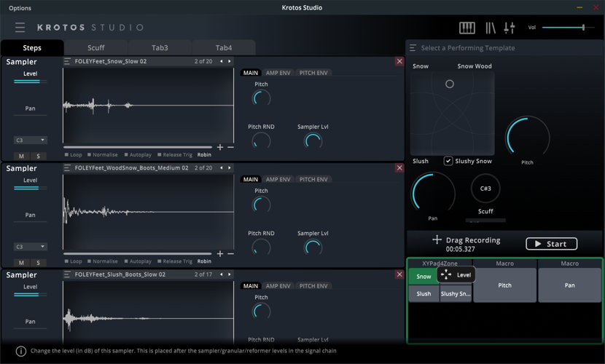
Task: Go to previous sample of Slush_Boots_Slow 02
Action: [x=221, y=274]
